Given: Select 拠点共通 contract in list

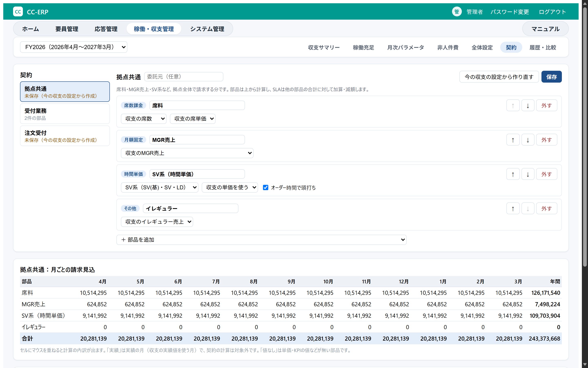Looking at the screenshot, I should pos(65,92).
